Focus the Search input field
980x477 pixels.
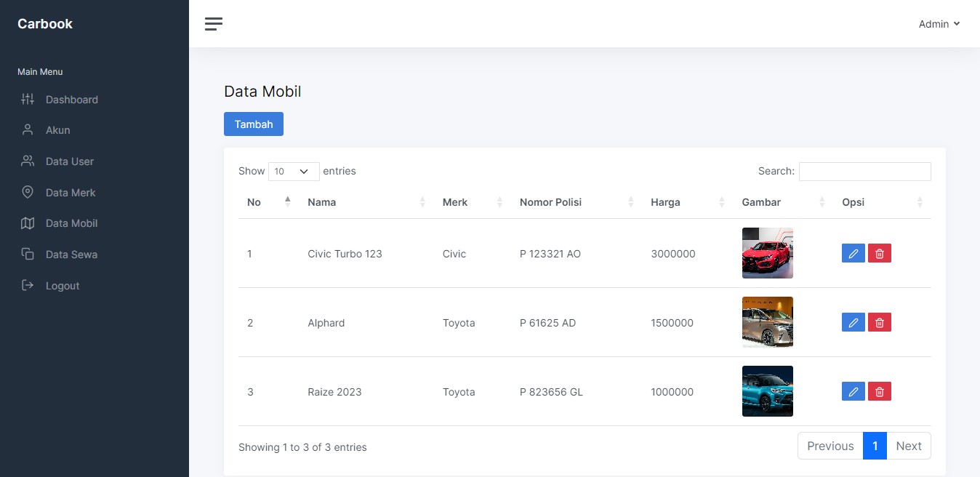coord(864,172)
